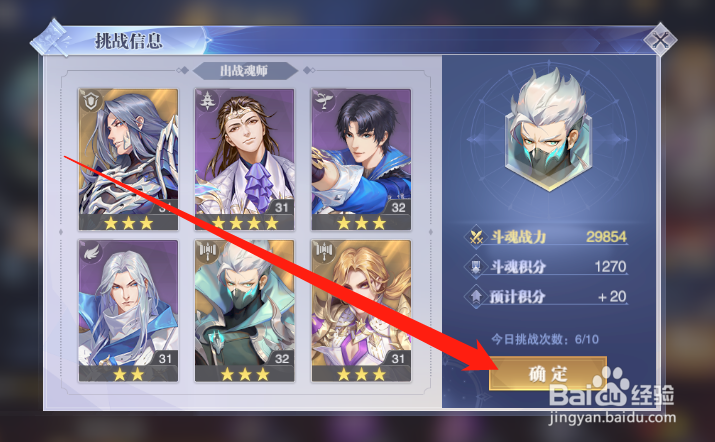This screenshot has width=715, height=442.
Task: Click the 今日挑战次数 6/10 text
Action: [545, 339]
